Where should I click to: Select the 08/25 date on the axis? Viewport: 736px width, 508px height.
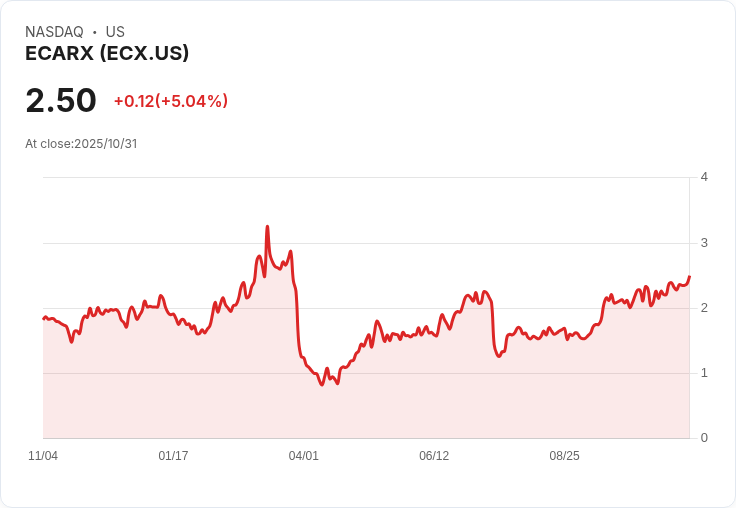(x=564, y=456)
